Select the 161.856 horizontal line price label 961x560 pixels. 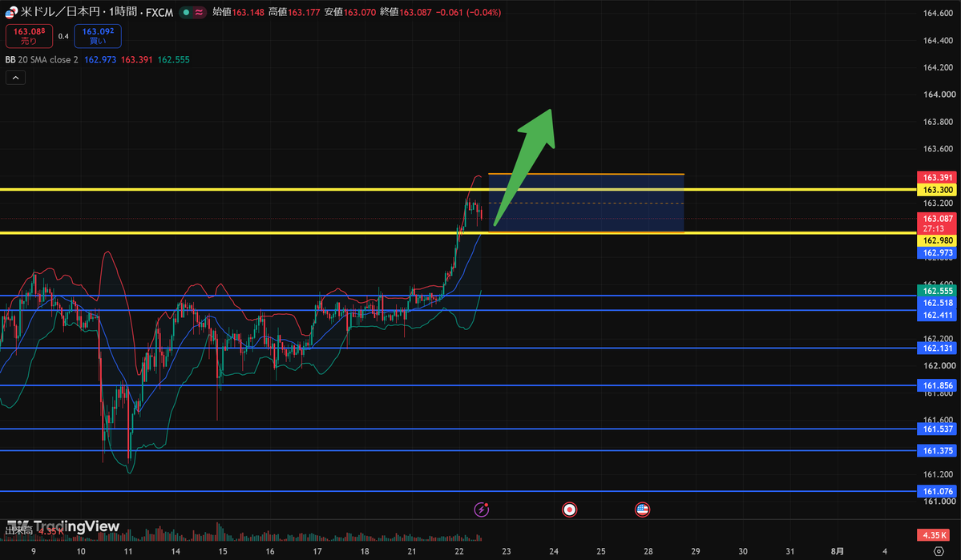937,385
